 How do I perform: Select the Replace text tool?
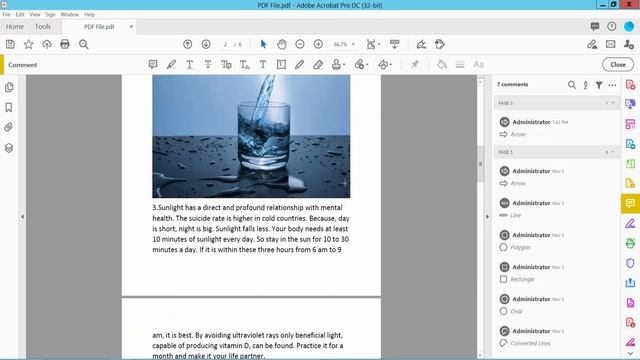coord(226,64)
